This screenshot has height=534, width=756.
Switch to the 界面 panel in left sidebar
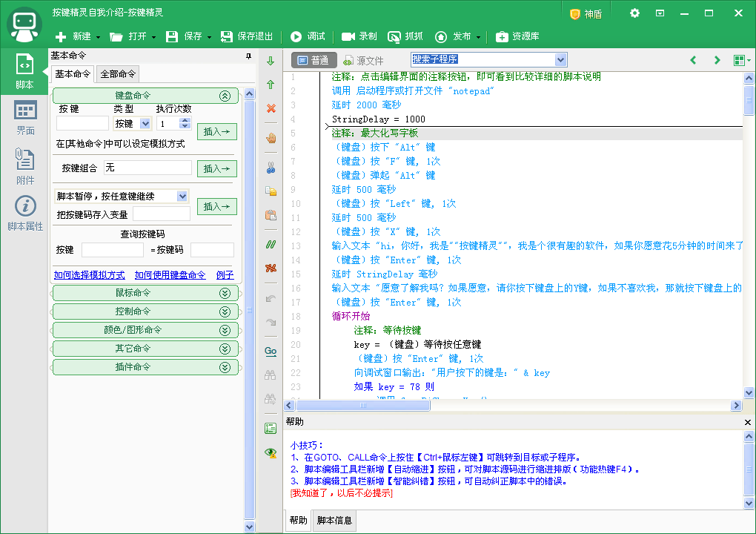tap(24, 119)
